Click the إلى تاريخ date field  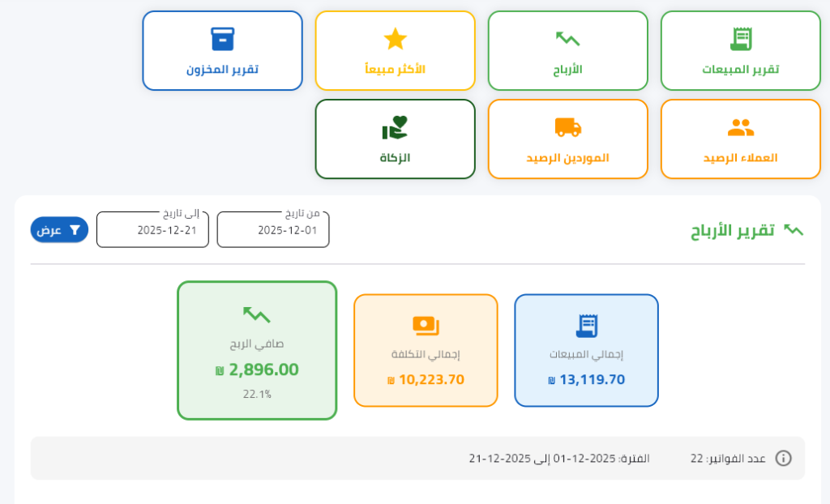coord(152,230)
